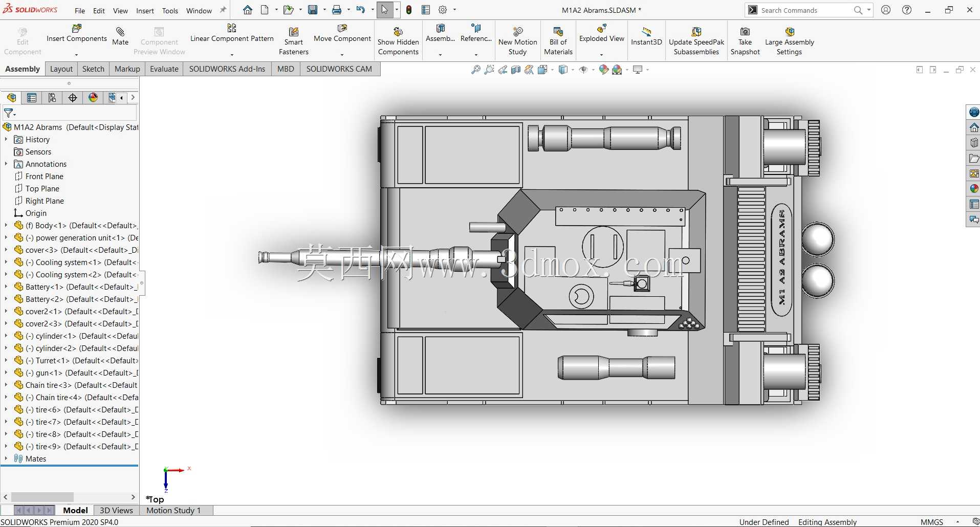
Task: Activate the Select cursor tool
Action: (385, 10)
